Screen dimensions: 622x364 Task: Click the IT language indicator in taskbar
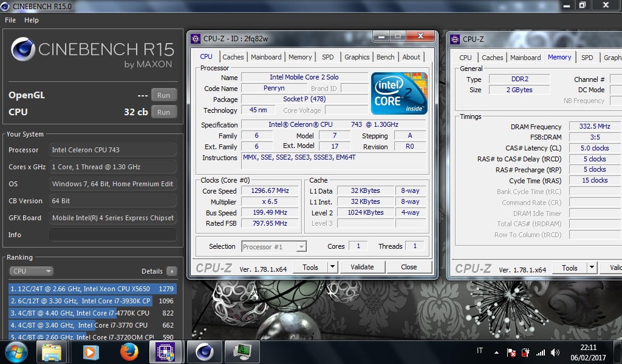[x=480, y=351]
